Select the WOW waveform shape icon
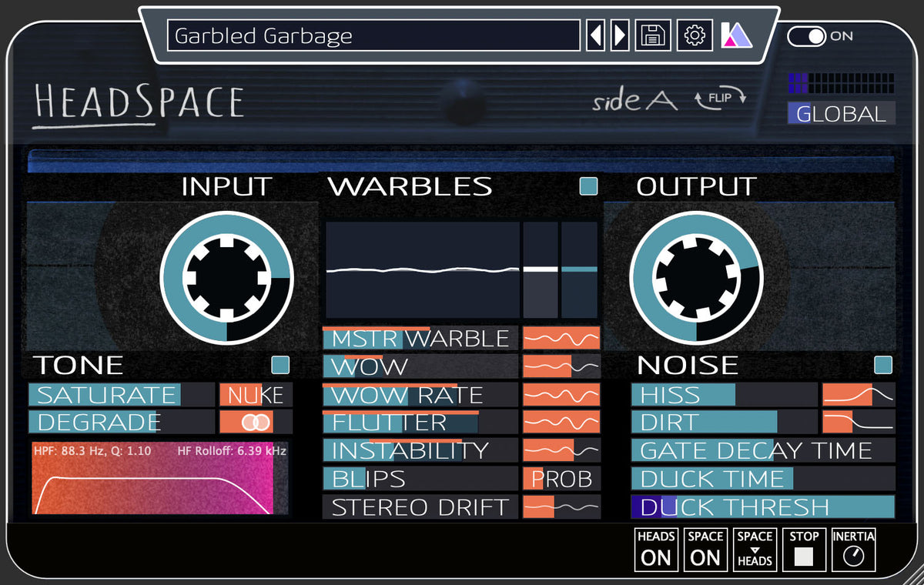 pyautogui.click(x=561, y=366)
